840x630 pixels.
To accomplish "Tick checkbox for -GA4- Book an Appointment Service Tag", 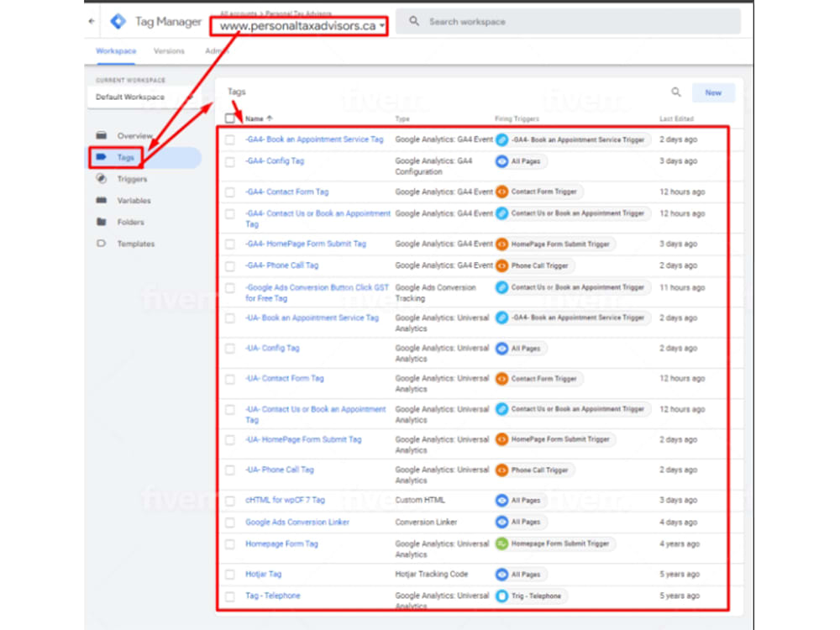I will click(x=230, y=139).
